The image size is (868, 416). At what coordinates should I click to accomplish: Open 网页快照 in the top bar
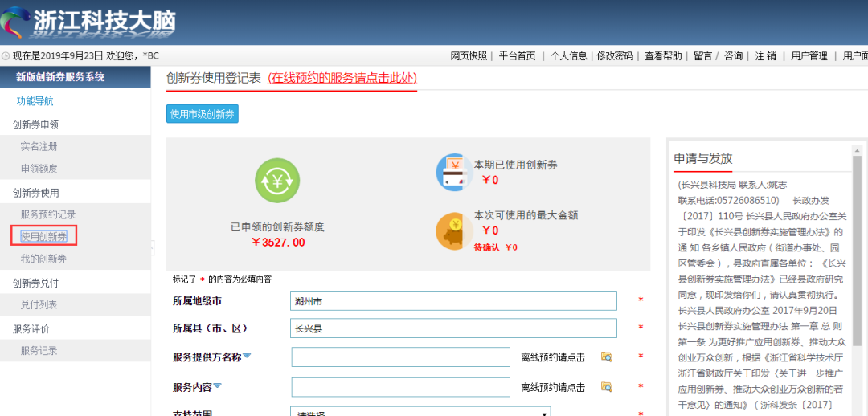[x=469, y=56]
